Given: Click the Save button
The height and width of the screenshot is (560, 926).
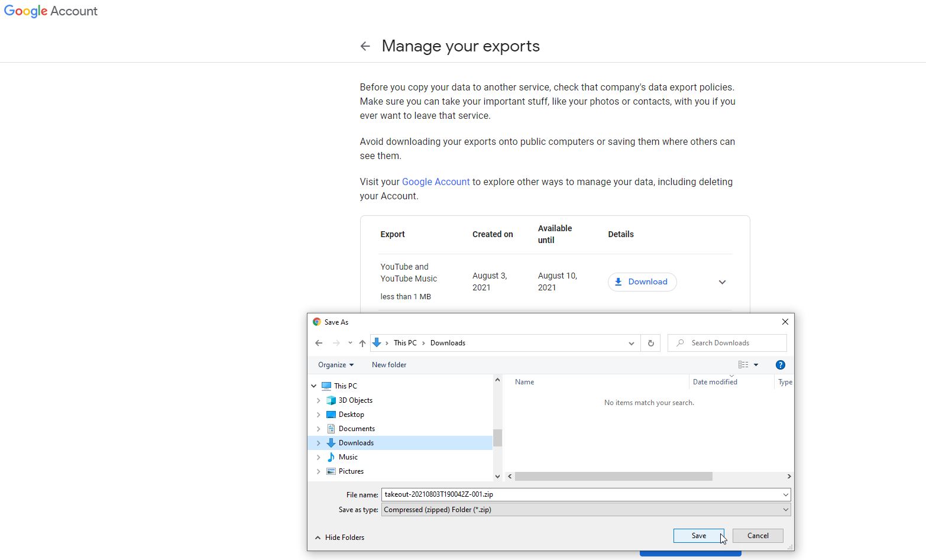Looking at the screenshot, I should tap(699, 536).
